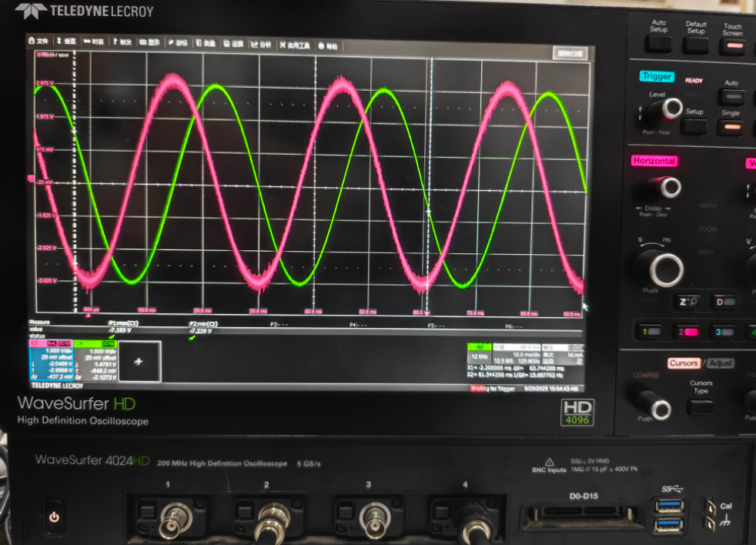Toggle the Touch Screen button
This screenshot has height=545, width=756.
point(732,46)
